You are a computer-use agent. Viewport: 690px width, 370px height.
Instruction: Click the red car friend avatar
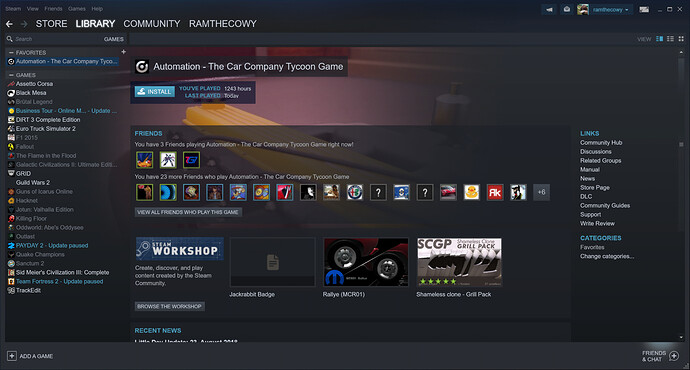pos(448,192)
